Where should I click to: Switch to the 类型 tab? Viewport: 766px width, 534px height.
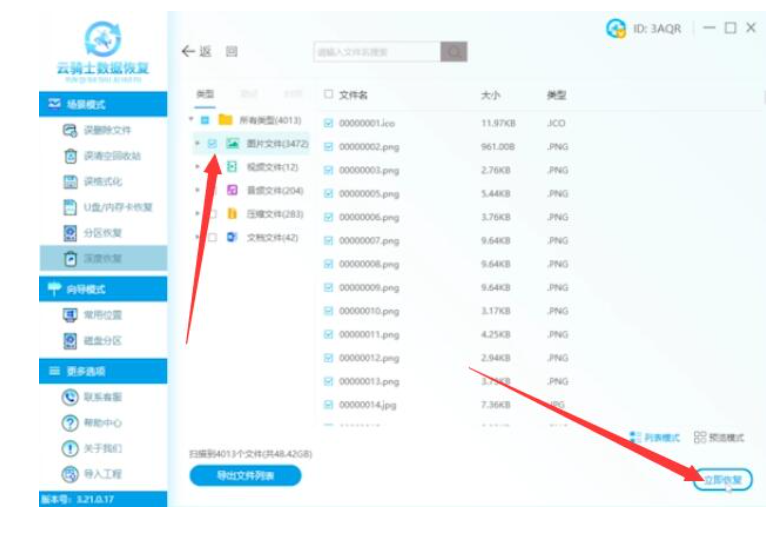pos(204,94)
